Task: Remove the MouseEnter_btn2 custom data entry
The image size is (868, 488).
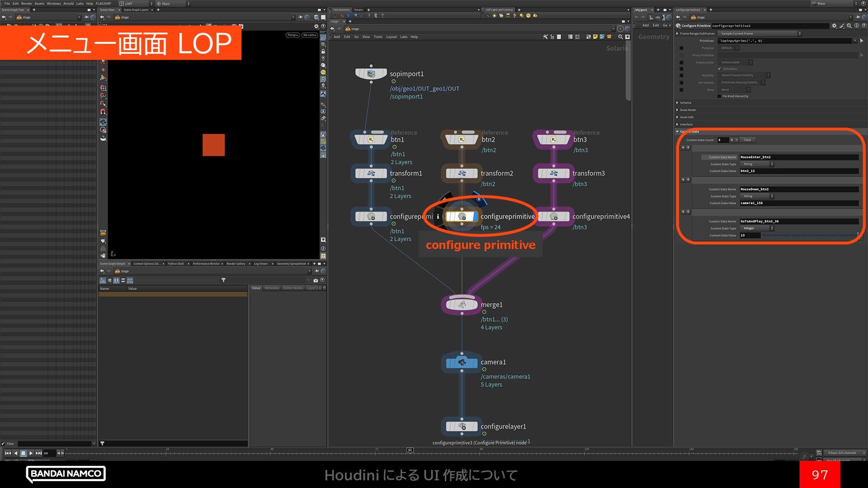Action: tap(683, 148)
